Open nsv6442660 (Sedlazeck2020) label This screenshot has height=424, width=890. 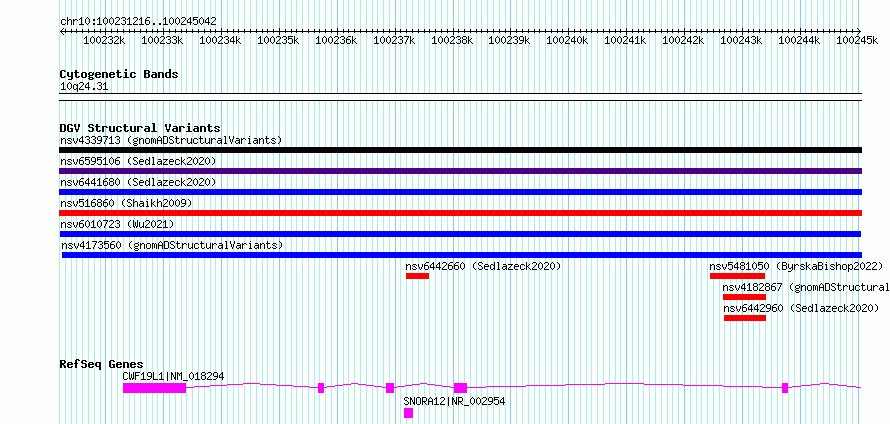[x=483, y=266]
